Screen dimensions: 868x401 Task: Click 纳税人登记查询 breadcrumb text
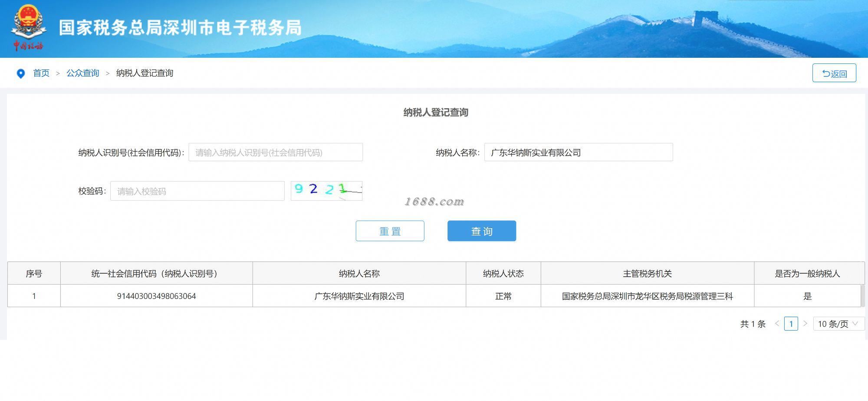(x=145, y=73)
